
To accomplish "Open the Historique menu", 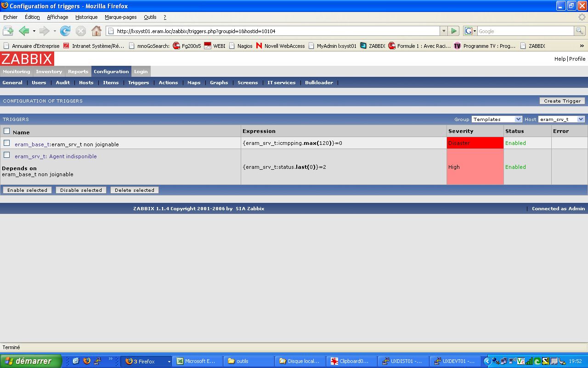I will pos(86,17).
